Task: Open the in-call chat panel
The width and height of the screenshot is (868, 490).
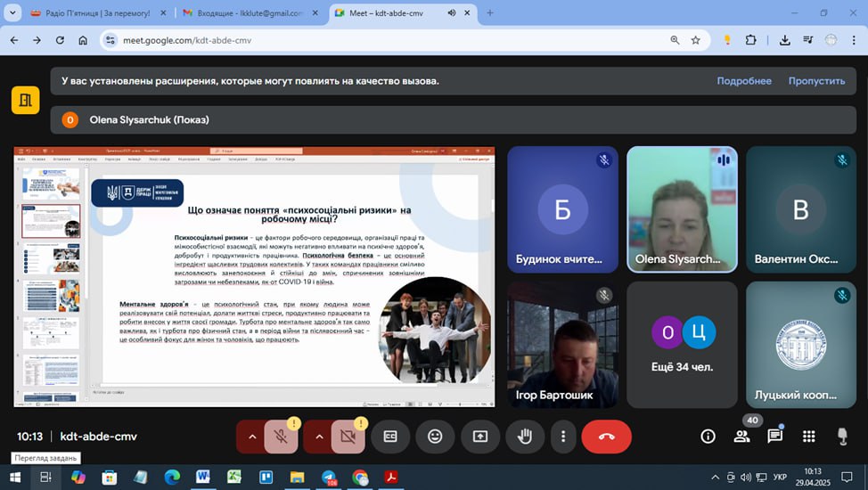Action: tap(774, 437)
